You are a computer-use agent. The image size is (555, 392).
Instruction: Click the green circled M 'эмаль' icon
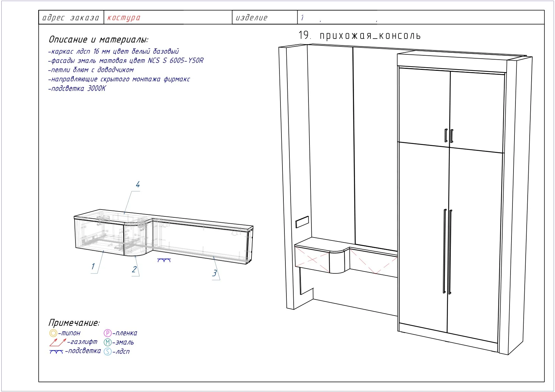coord(107,342)
